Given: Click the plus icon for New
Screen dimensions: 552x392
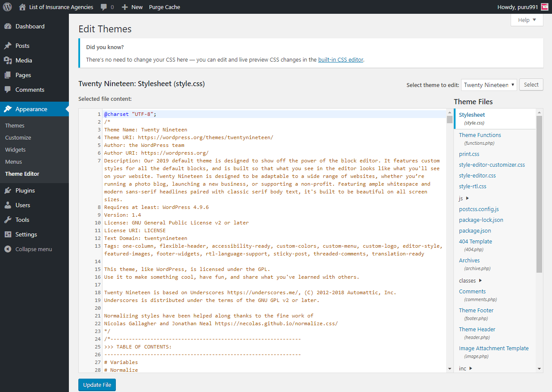Looking at the screenshot, I should [x=125, y=7].
